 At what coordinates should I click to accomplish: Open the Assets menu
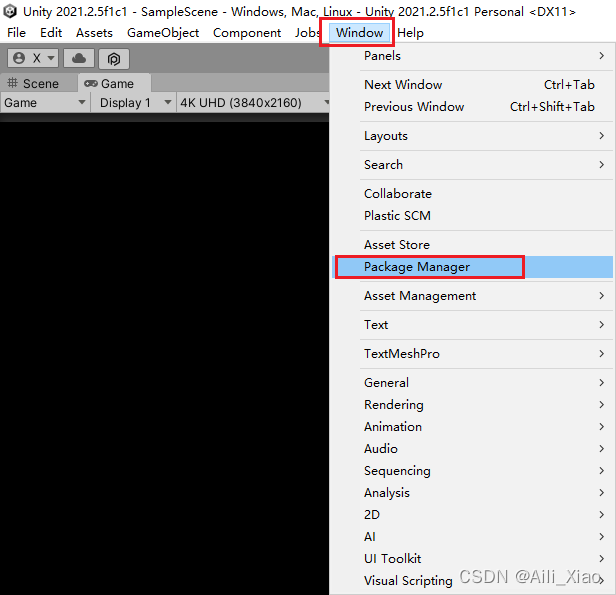pyautogui.click(x=94, y=33)
